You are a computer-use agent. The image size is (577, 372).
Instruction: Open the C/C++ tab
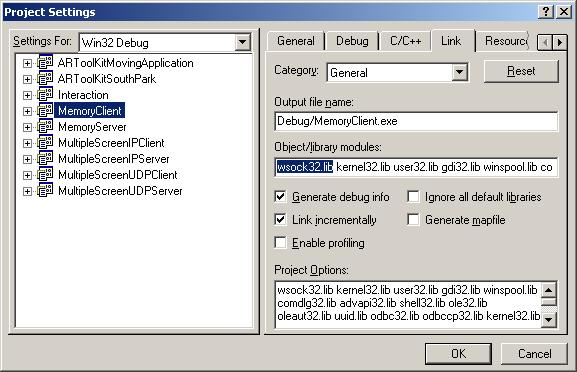coord(406,41)
